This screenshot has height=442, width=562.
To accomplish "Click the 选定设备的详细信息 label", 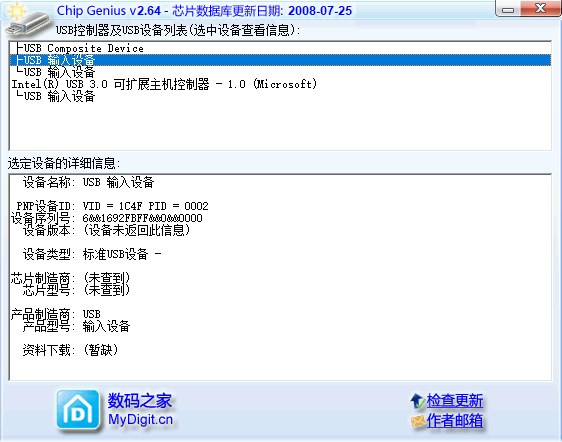I will click(x=64, y=163).
